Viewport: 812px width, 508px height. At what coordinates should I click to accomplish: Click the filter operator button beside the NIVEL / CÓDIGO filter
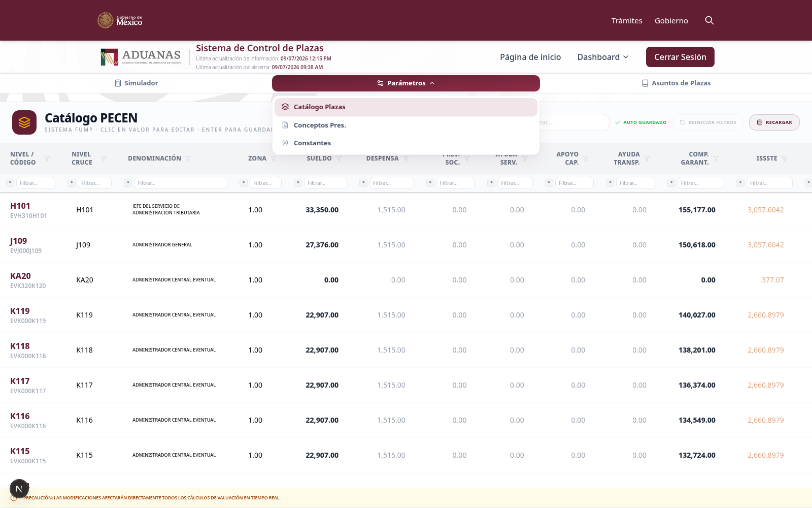pyautogui.click(x=10, y=183)
